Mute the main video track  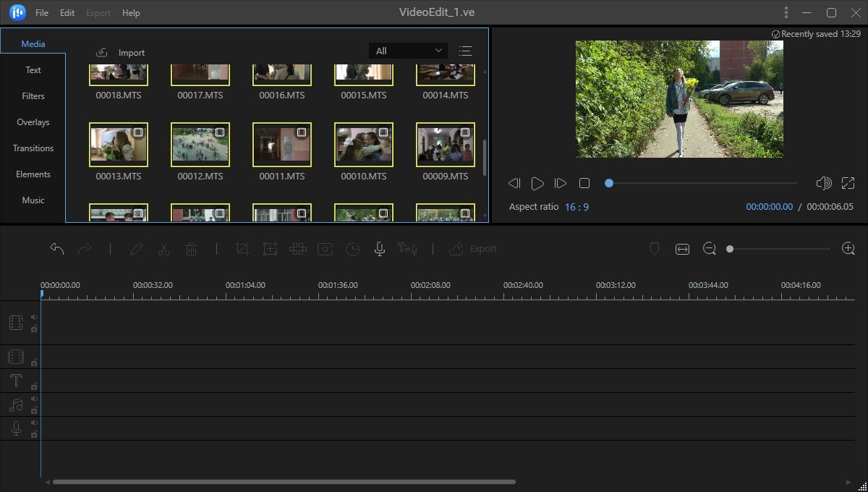34,318
